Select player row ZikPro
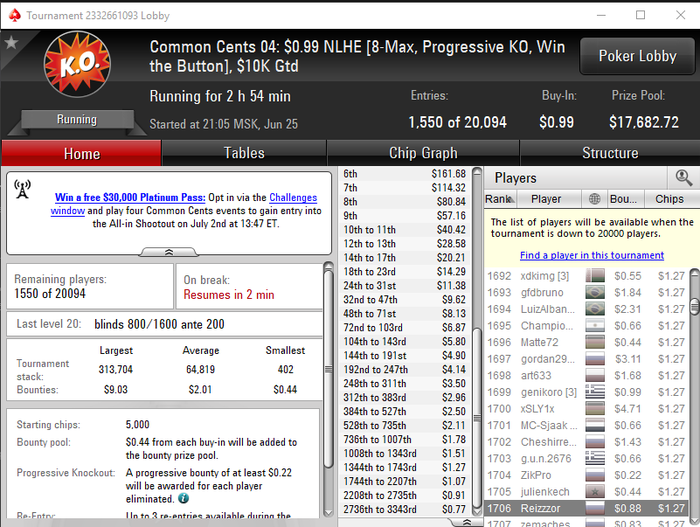Image resolution: width=700 pixels, height=527 pixels. coord(586,475)
